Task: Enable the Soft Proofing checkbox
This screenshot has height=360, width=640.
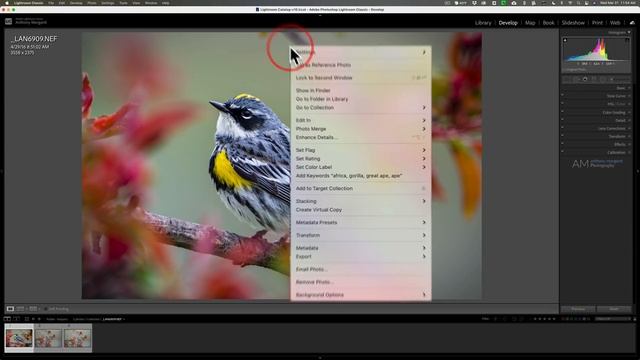Action: pyautogui.click(x=45, y=309)
